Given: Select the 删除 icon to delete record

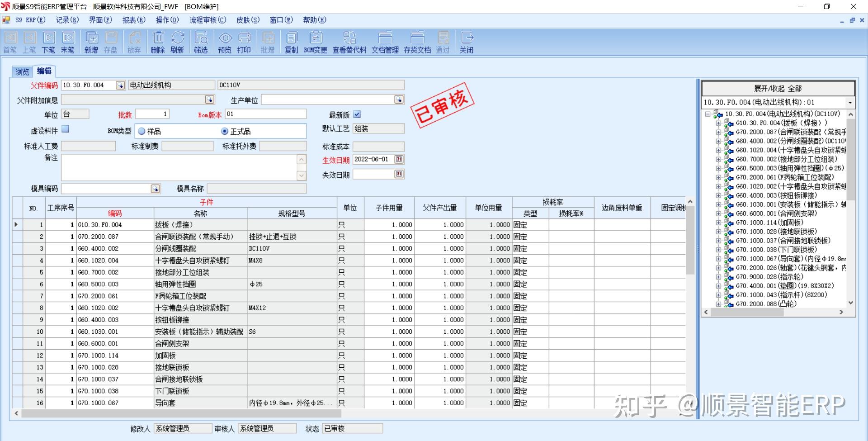Looking at the screenshot, I should click(158, 42).
